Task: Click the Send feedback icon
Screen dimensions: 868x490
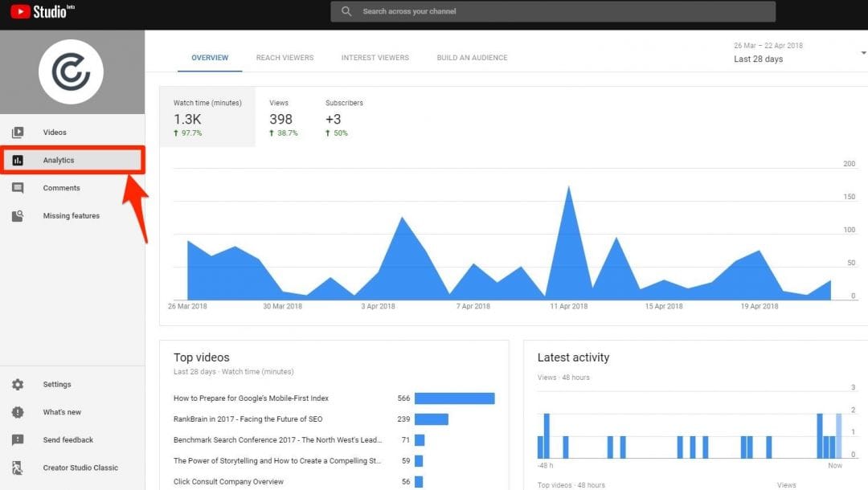Action: pyautogui.click(x=18, y=440)
